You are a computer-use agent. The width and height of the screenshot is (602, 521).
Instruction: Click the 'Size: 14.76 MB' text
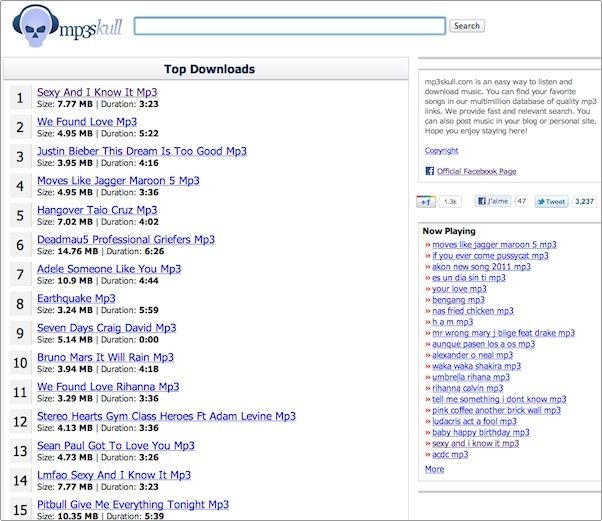(x=68, y=251)
